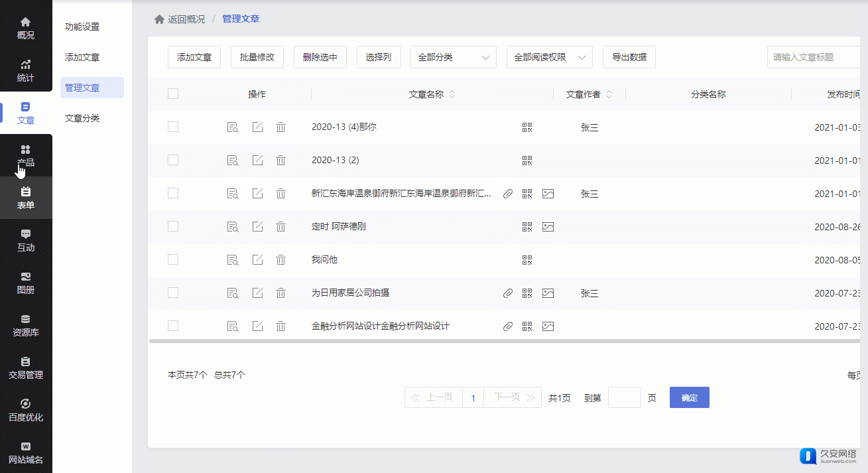
Task: Preview the article 定时 阿萨德刚
Action: (x=233, y=226)
